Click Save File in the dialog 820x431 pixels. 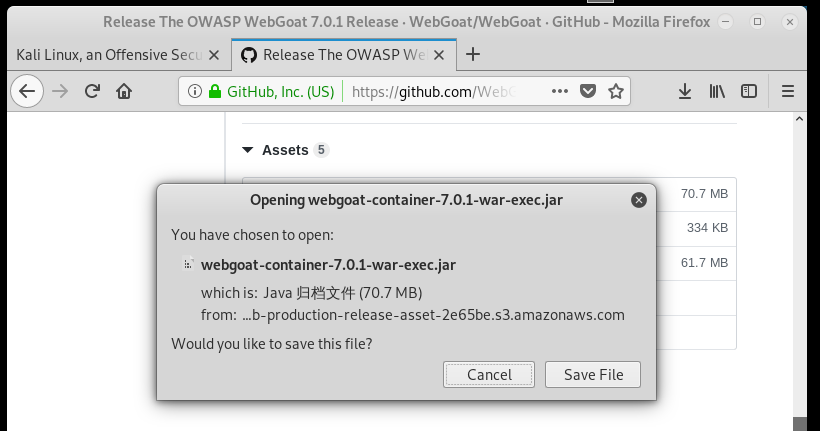click(x=593, y=375)
